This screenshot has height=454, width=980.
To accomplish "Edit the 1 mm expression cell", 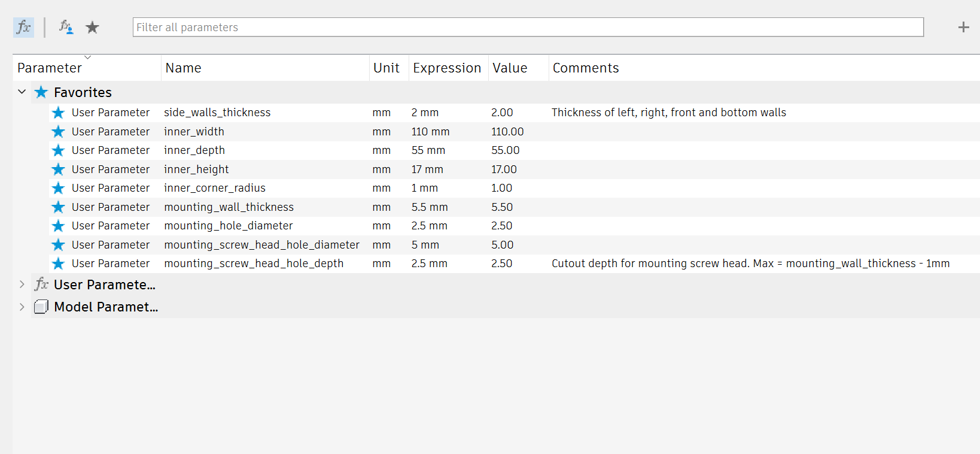I will (424, 188).
